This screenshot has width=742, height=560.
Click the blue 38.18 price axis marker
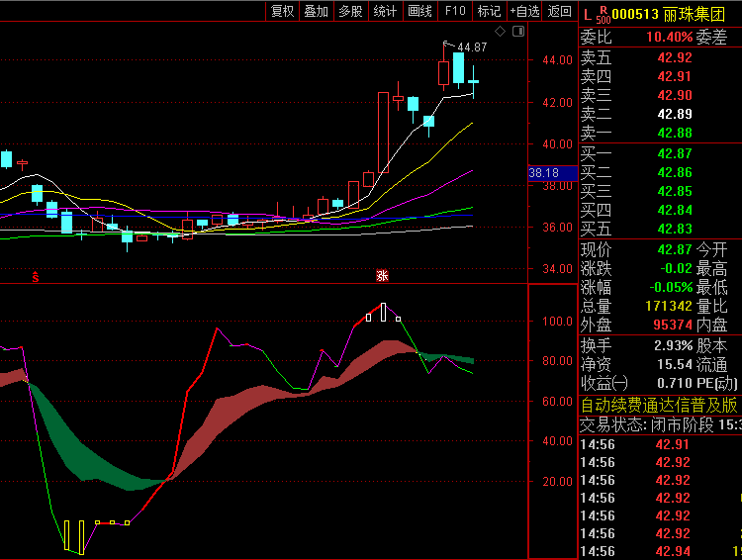[x=544, y=173]
